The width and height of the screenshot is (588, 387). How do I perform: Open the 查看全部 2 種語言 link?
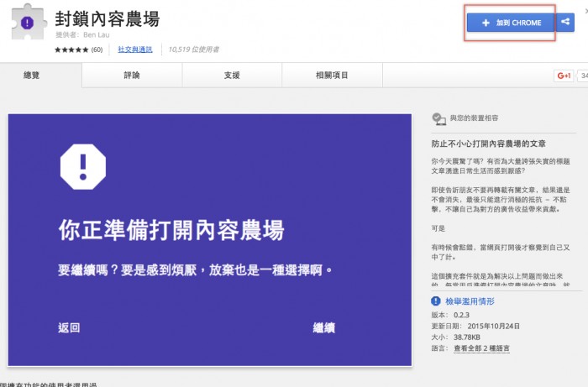[x=481, y=348]
